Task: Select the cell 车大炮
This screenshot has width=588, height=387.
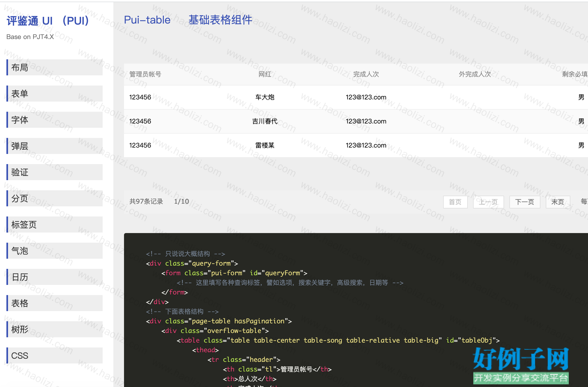Action: click(x=265, y=97)
